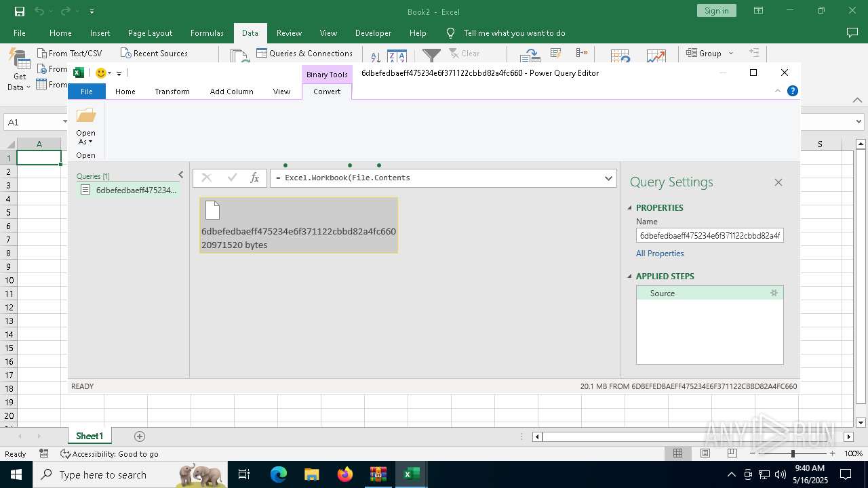868x488 pixels.
Task: Click the checkmark confirm icon in formula bar
Action: pos(232,178)
